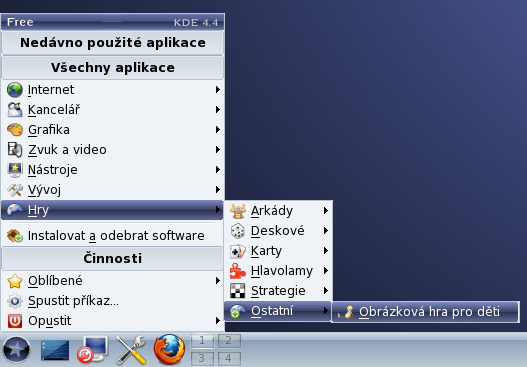Expand the Kancelář submenu arrow
Screen dimensions: 527x367
point(218,110)
